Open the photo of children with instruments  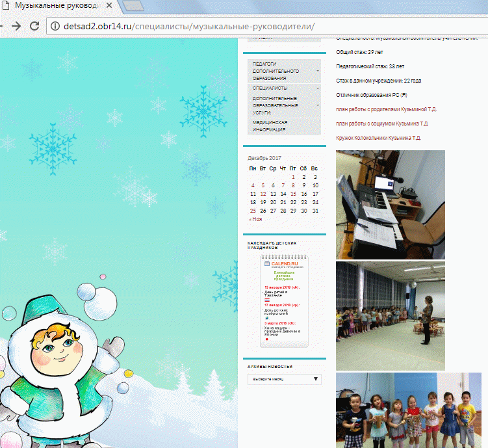tap(409, 410)
